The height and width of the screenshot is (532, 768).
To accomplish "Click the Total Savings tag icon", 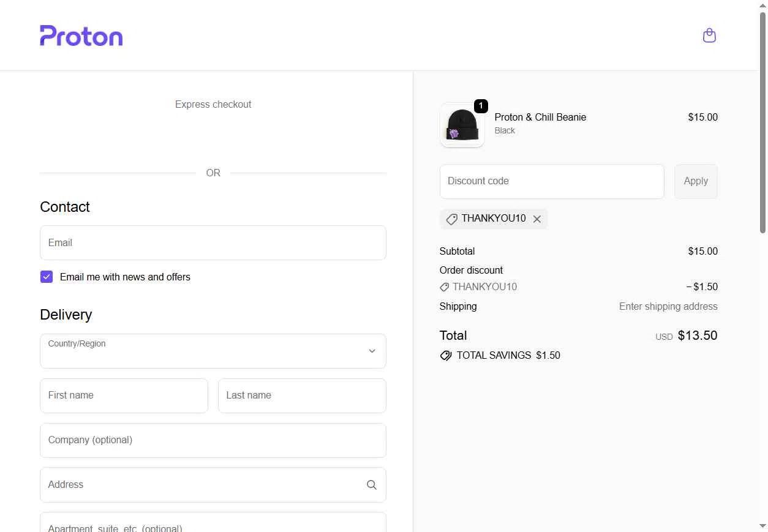I will [446, 356].
